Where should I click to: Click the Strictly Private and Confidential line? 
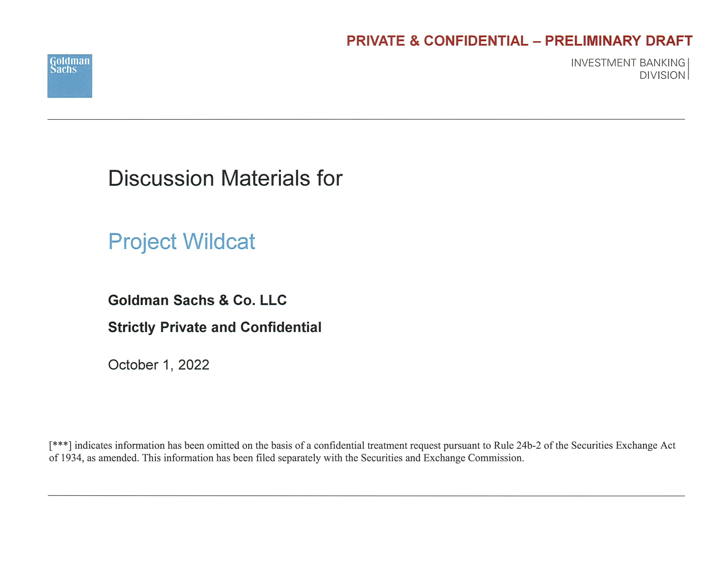tap(215, 327)
